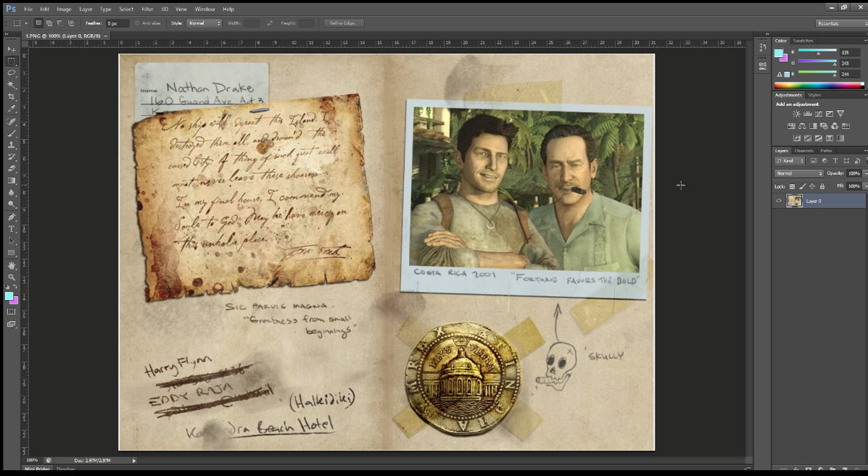Toggle lock image pixels
The image size is (868, 476).
pos(802,186)
